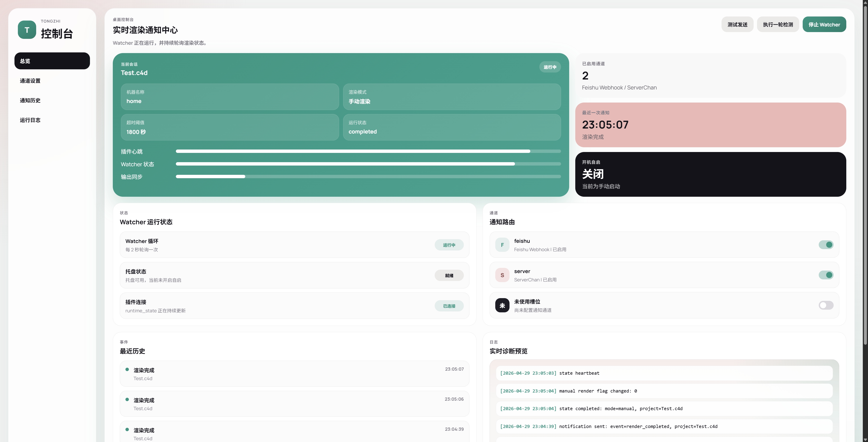Disable the feishu channel toggle
Screen dimensions: 868x442
826,245
